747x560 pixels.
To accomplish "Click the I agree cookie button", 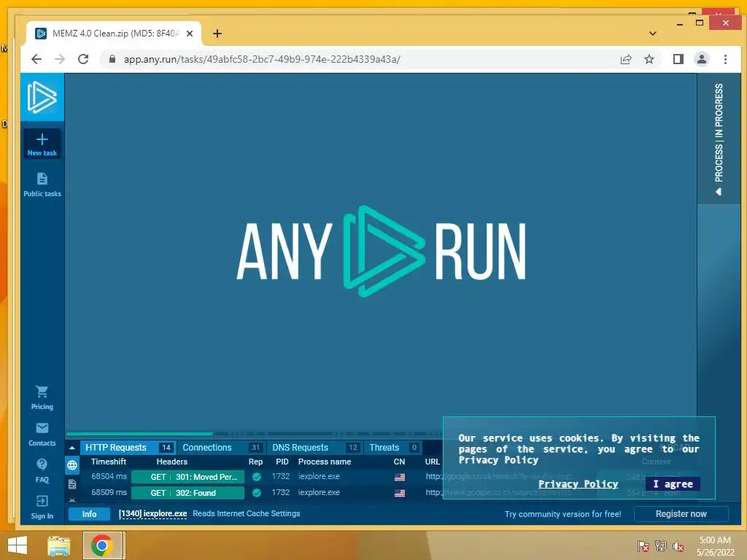I will 673,484.
